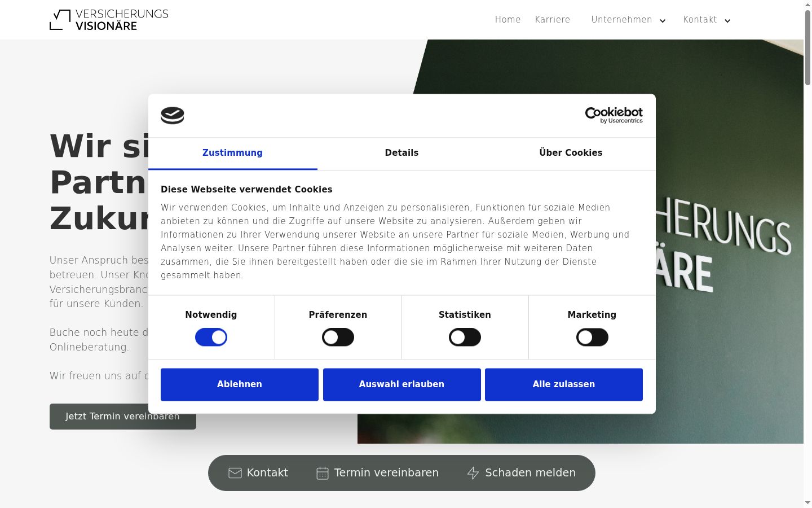Switch to the Details tab
This screenshot has height=508, width=812.
(401, 154)
